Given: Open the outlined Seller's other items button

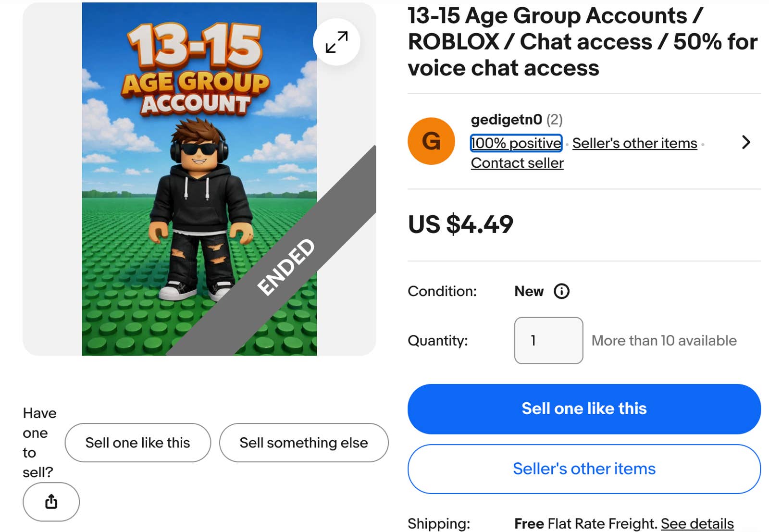Looking at the screenshot, I should coord(583,469).
